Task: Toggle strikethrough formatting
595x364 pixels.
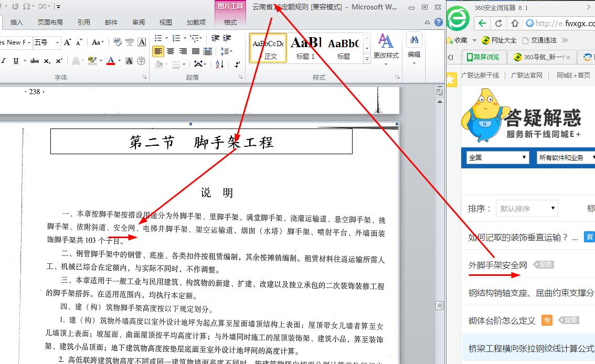Action: [35, 61]
